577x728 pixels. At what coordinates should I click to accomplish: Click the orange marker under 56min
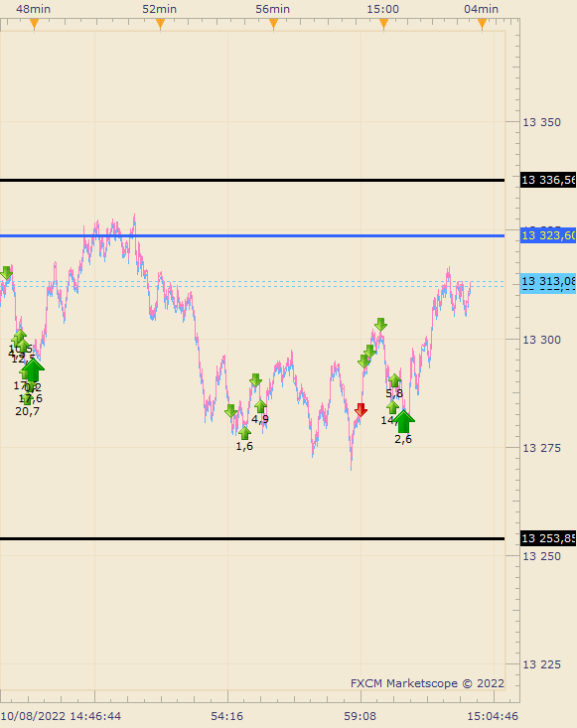(273, 24)
